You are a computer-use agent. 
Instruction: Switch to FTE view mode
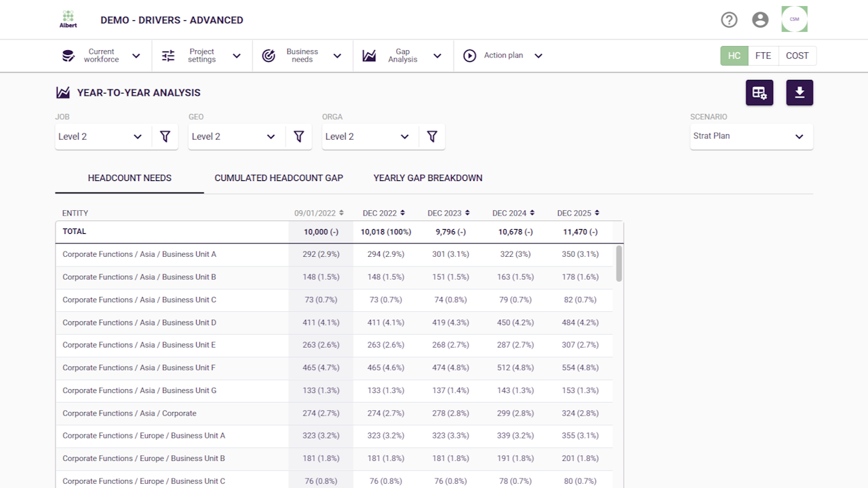click(x=763, y=56)
